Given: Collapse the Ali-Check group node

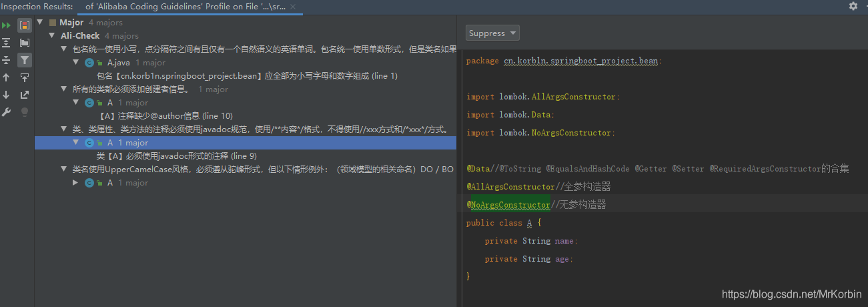Looking at the screenshot, I should (52, 36).
